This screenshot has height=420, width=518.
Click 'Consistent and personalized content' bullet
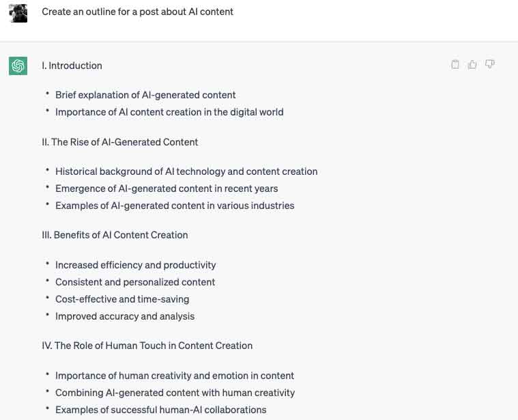point(135,282)
